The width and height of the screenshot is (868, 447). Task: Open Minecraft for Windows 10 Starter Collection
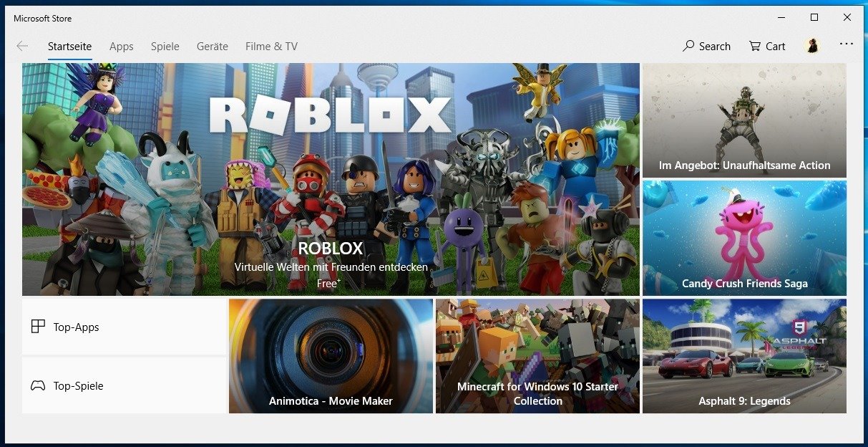(x=537, y=356)
